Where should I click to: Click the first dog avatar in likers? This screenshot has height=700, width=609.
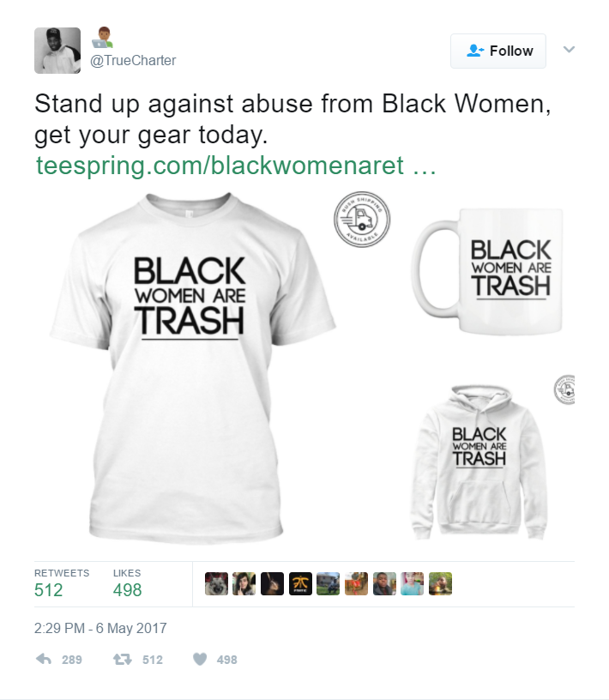(x=216, y=584)
